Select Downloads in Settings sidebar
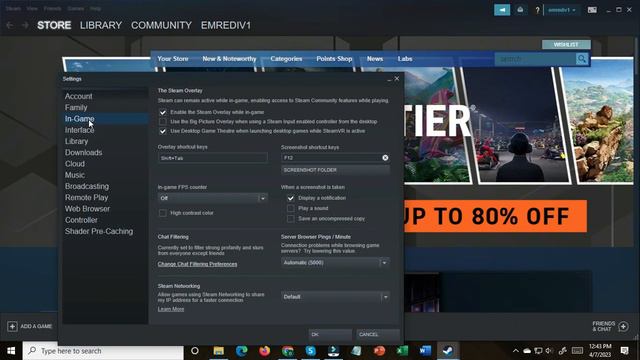Screen dimensions: 640x360 83,152
